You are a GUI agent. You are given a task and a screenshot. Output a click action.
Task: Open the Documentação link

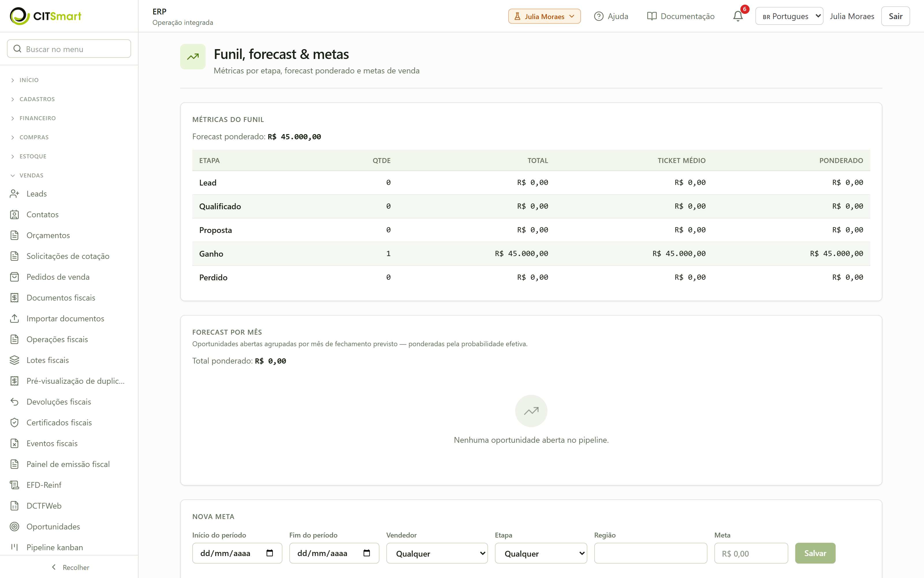[681, 16]
